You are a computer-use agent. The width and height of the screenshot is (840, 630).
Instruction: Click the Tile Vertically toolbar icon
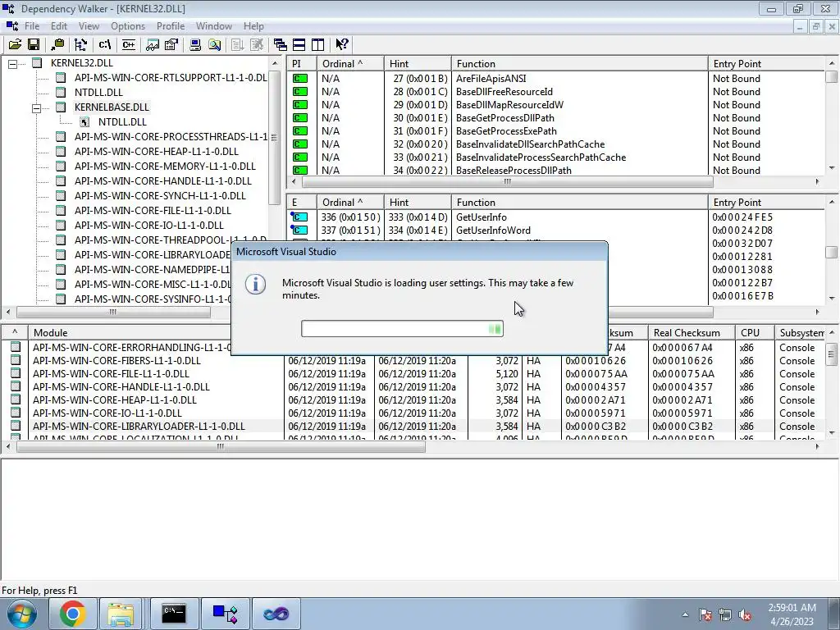[317, 44]
